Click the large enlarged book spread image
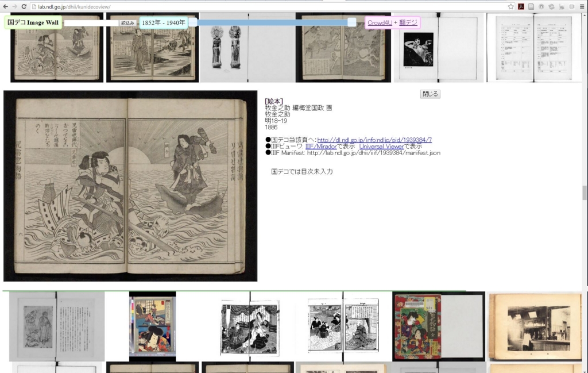This screenshot has width=588, height=373. coord(130,186)
